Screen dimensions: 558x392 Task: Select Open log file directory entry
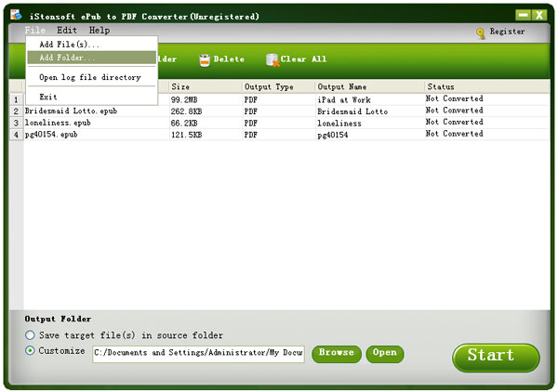click(89, 78)
